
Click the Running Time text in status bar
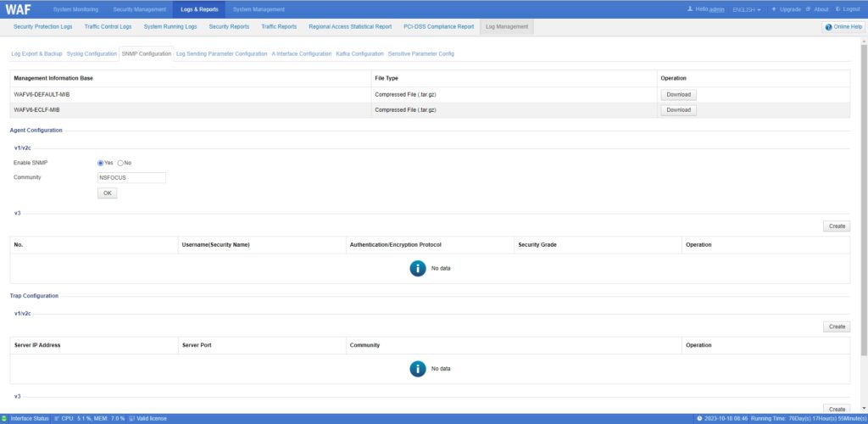point(809,418)
